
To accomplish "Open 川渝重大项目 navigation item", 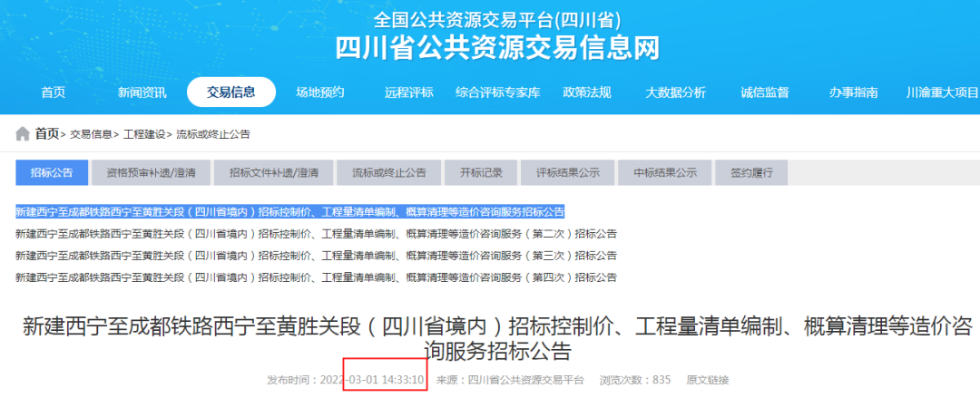I will click(x=943, y=92).
